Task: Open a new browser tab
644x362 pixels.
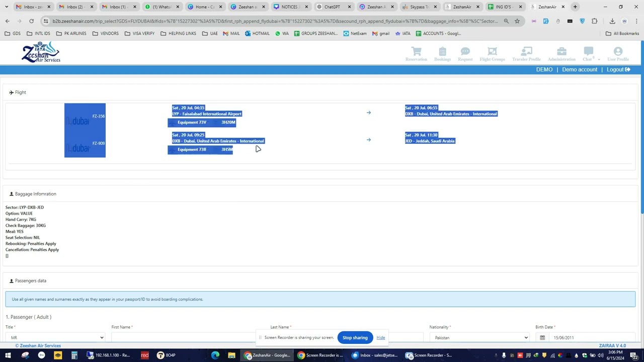Action: coord(575,7)
